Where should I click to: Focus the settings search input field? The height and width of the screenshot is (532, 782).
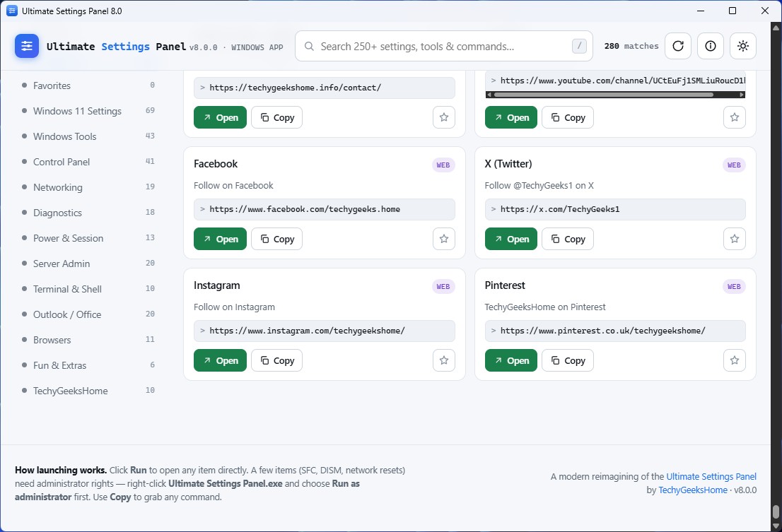(x=444, y=47)
